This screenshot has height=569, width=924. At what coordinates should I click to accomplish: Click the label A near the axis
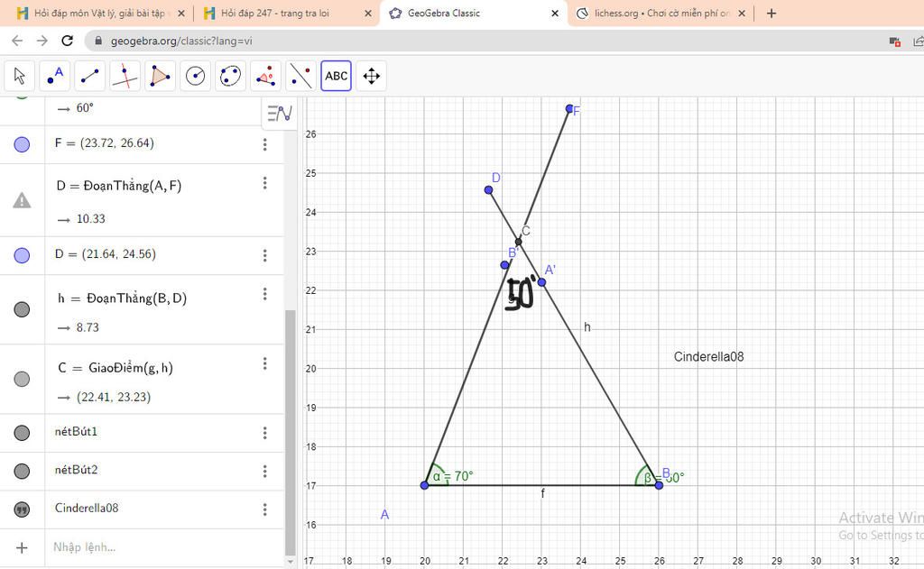(384, 515)
